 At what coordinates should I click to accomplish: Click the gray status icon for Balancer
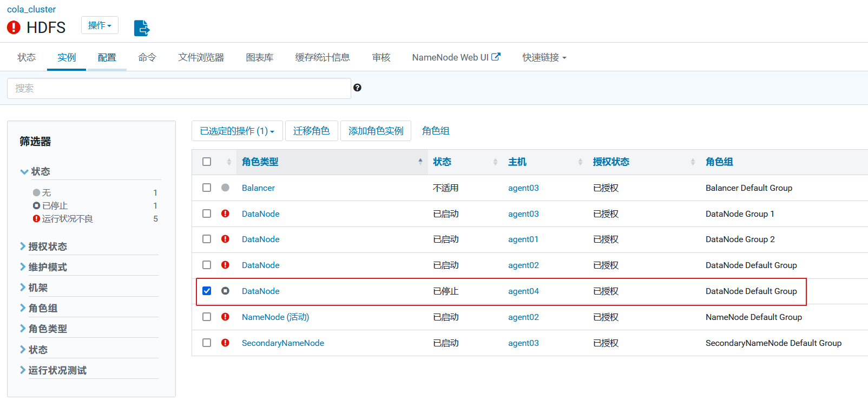[x=225, y=188]
